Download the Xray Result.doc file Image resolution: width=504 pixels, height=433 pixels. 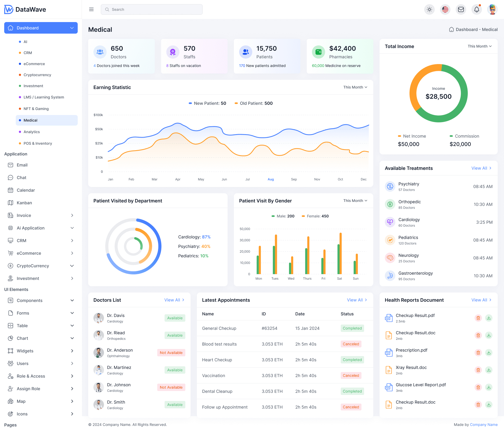(489, 370)
